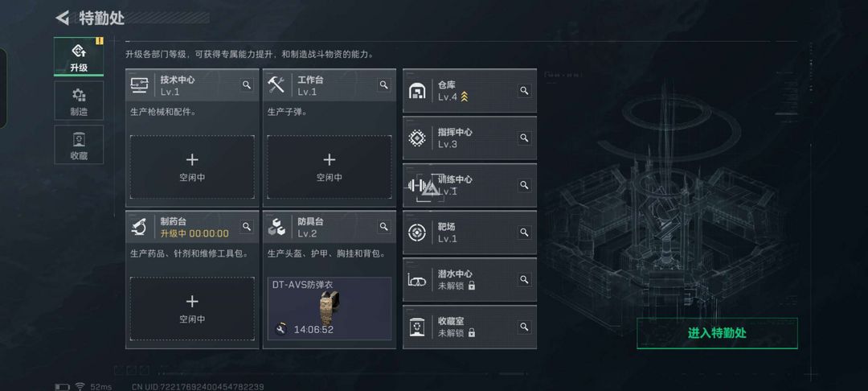
Task: Click the magnifier on 制药台
Action: pos(247,227)
